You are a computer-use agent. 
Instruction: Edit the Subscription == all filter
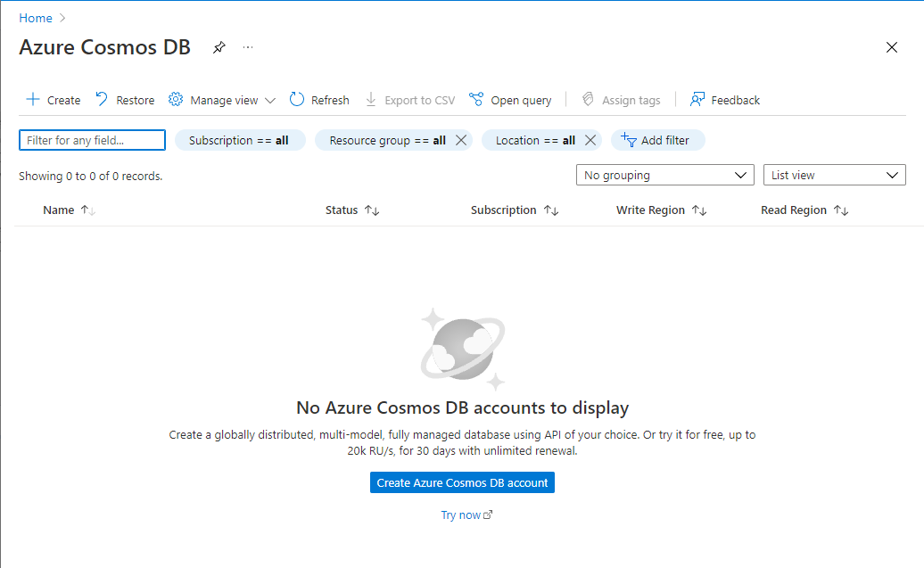pyautogui.click(x=240, y=140)
